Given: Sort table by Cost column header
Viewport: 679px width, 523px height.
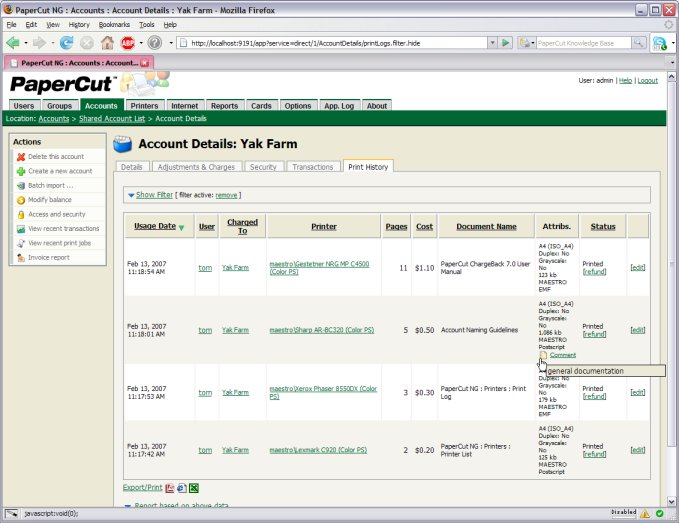Looking at the screenshot, I should [424, 226].
